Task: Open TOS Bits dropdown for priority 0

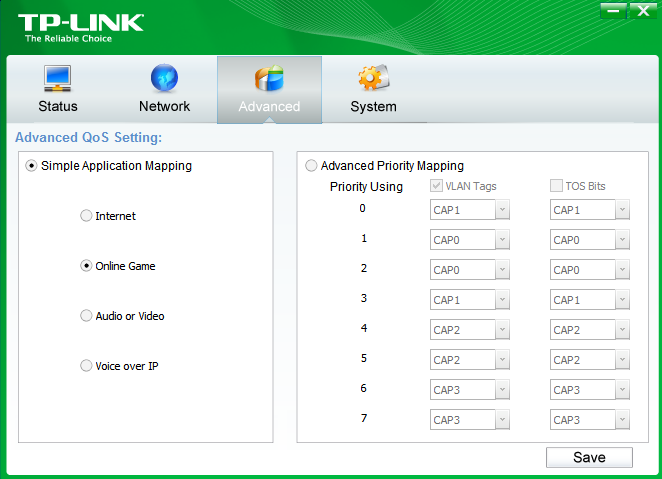Action: (589, 210)
